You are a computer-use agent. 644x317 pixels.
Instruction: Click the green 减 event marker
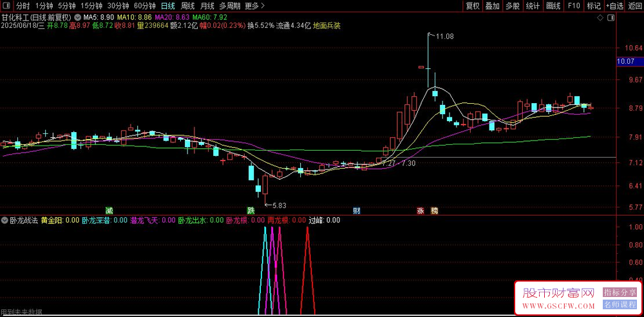(x=109, y=211)
